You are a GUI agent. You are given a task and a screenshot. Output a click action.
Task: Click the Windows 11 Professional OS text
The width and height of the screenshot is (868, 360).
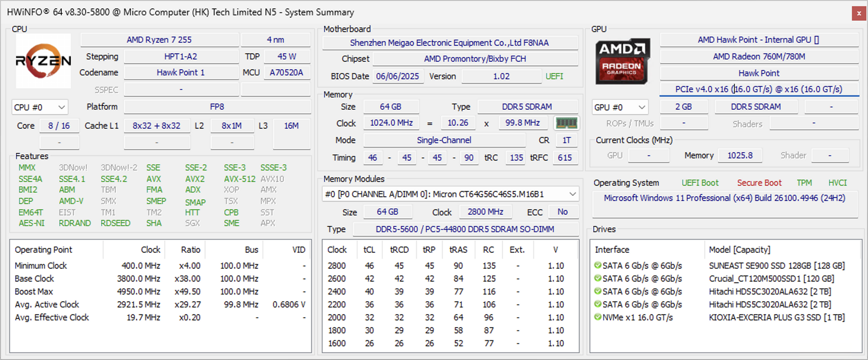point(725,198)
